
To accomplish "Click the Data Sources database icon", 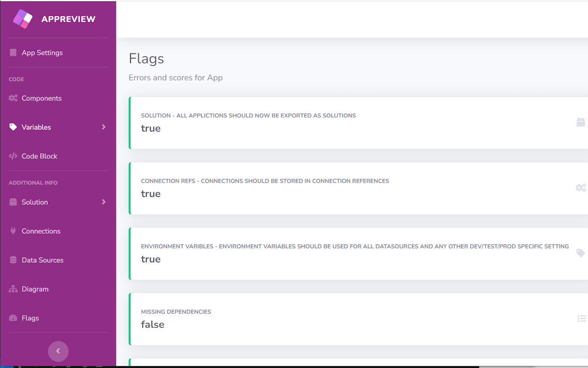I will pyautogui.click(x=13, y=260).
